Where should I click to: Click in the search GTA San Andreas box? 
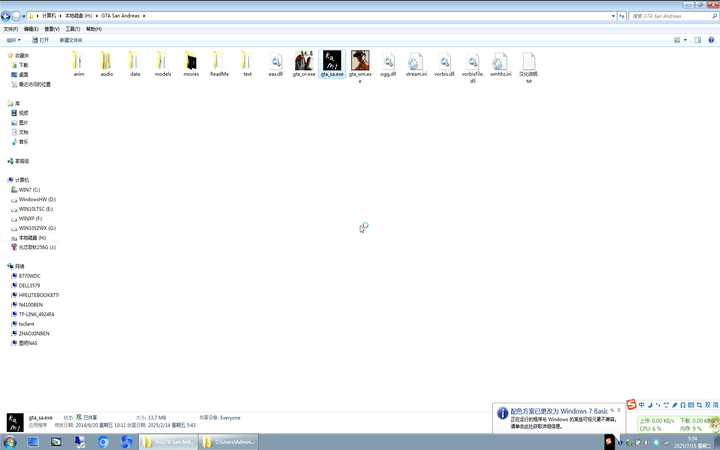pos(673,16)
